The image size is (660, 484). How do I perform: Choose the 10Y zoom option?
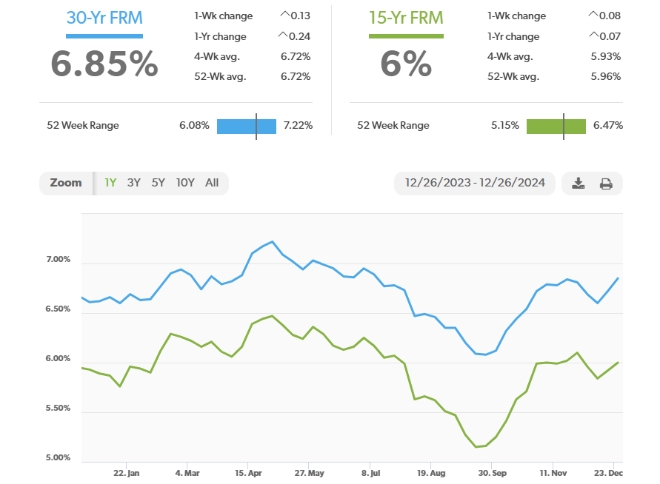pyautogui.click(x=185, y=183)
